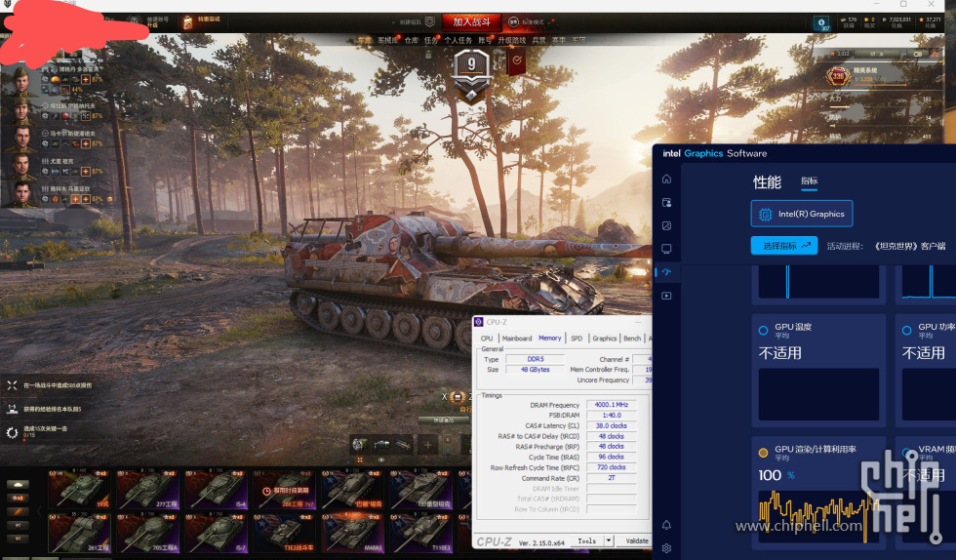Viewport: 956px width, 560px height.
Task: Select the IS-4 tank thumbnail
Action: click(217, 489)
